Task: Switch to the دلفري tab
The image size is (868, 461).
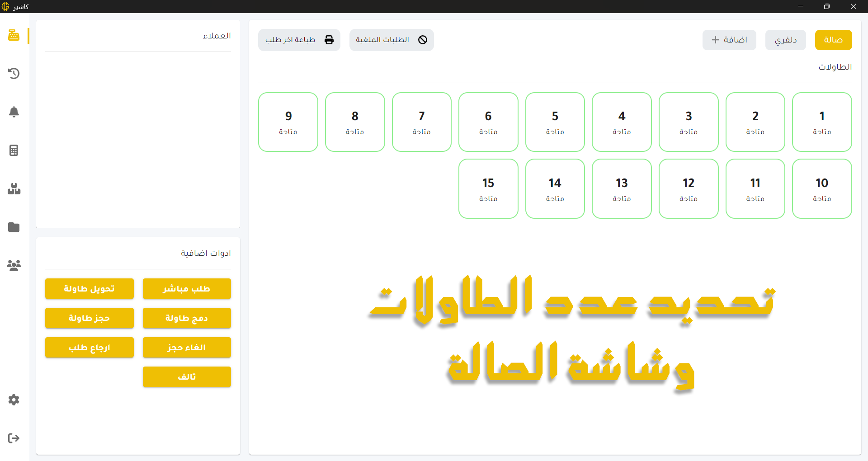Action: tap(785, 40)
